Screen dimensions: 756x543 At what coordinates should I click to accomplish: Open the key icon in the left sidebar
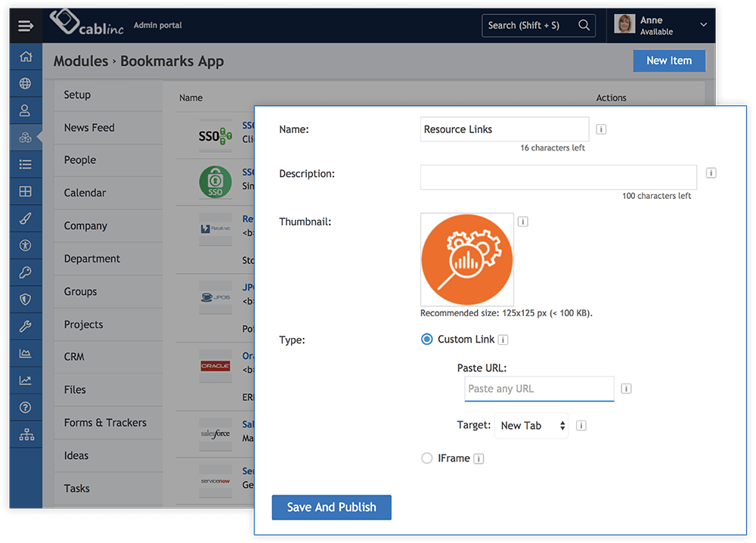pyautogui.click(x=25, y=272)
